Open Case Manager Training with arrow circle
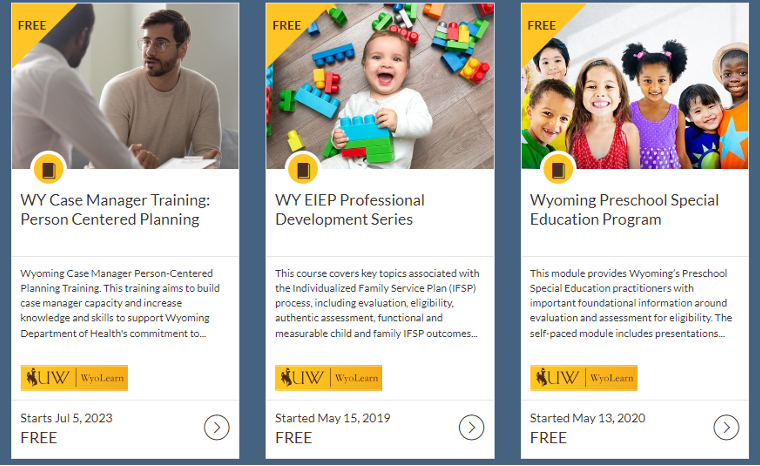760x466 pixels. pyautogui.click(x=216, y=427)
